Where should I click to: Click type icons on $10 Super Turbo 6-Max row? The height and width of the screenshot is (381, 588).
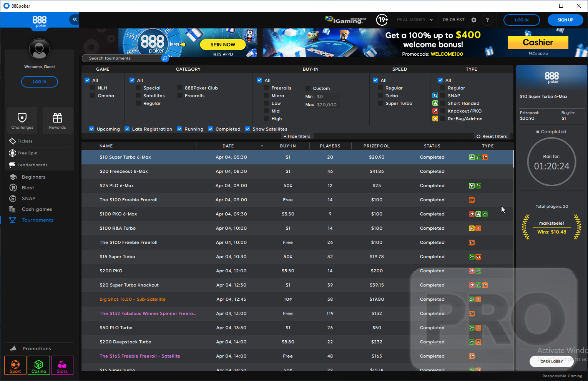click(x=478, y=157)
